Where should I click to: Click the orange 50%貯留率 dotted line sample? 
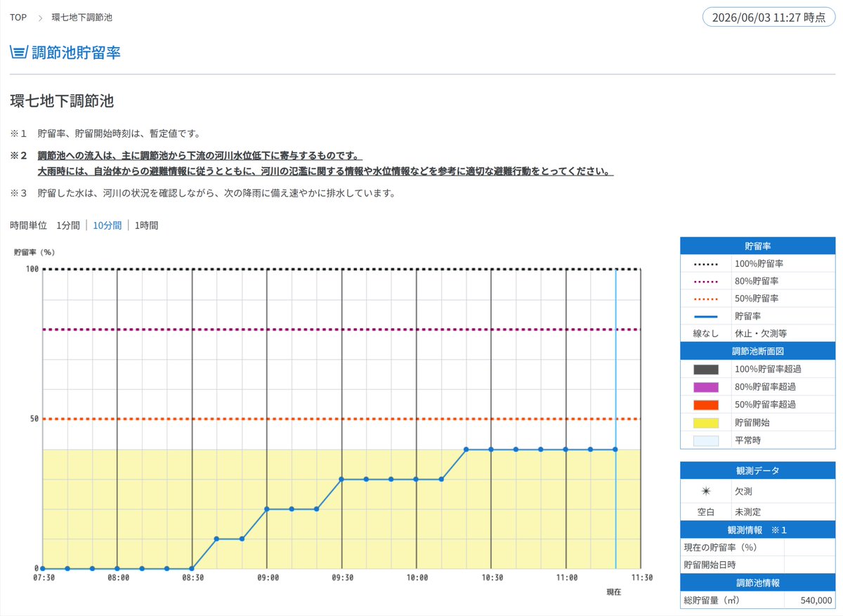(x=705, y=299)
